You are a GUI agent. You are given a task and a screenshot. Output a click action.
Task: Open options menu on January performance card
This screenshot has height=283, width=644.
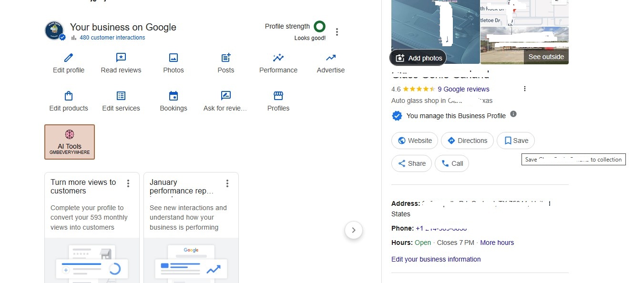(227, 183)
